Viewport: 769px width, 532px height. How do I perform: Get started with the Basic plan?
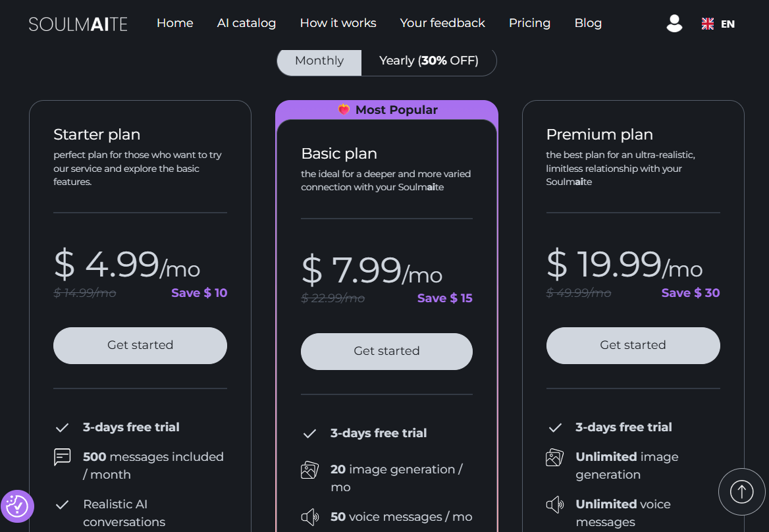coord(386,351)
